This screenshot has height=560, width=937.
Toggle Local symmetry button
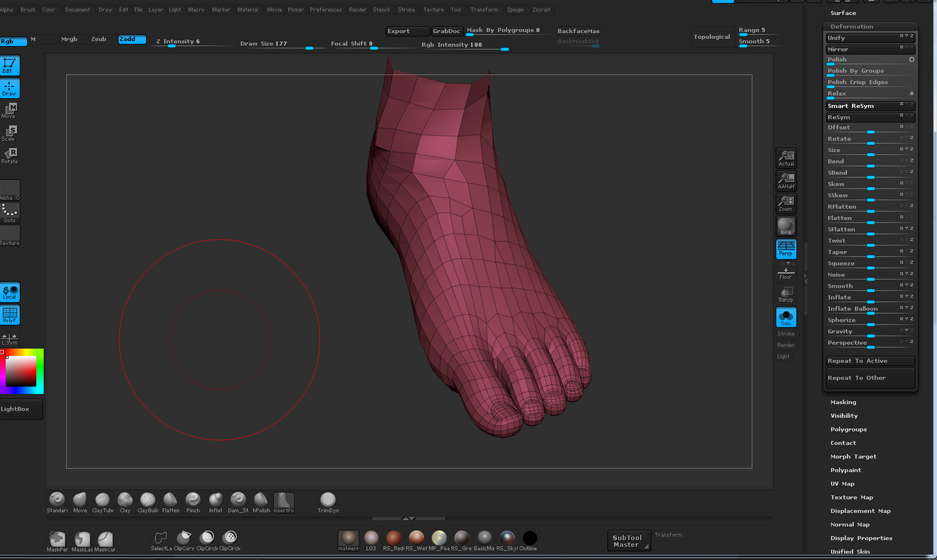(x=10, y=292)
